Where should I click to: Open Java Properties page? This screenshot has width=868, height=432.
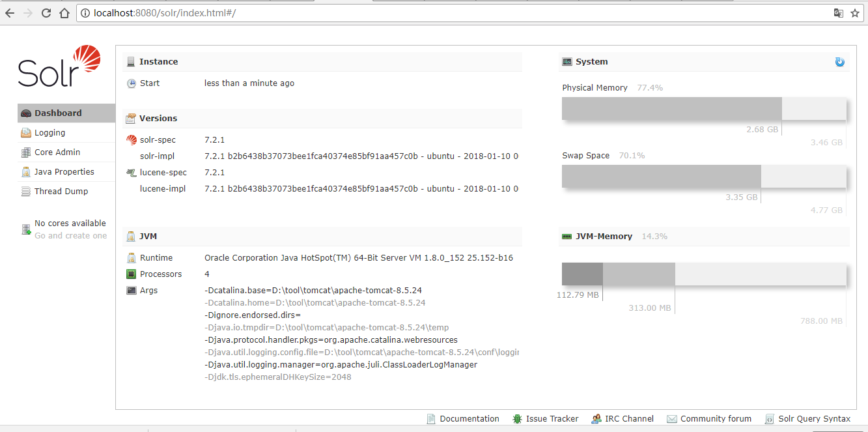pyautogui.click(x=66, y=172)
